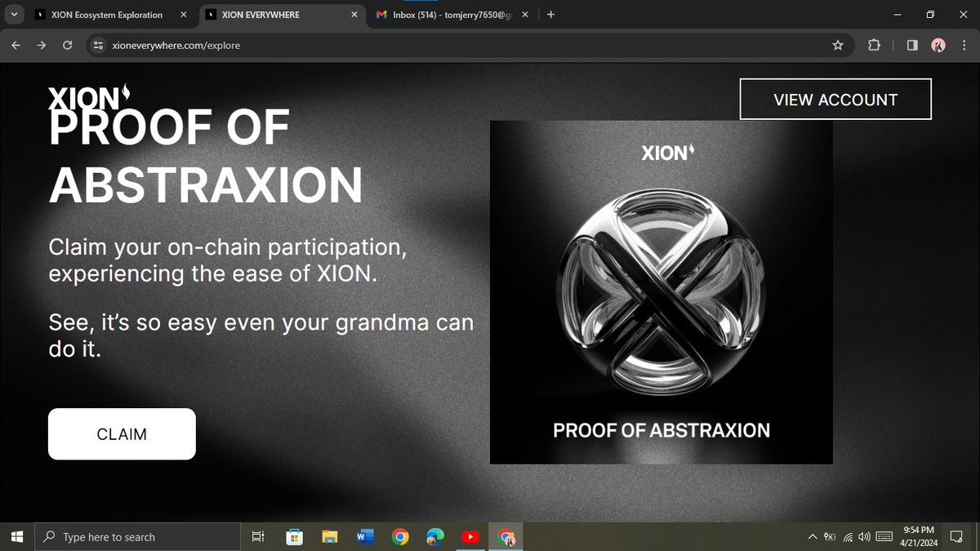Expand the tab search dropdown
Image resolution: width=980 pixels, height=551 pixels.
pyautogui.click(x=14, y=15)
